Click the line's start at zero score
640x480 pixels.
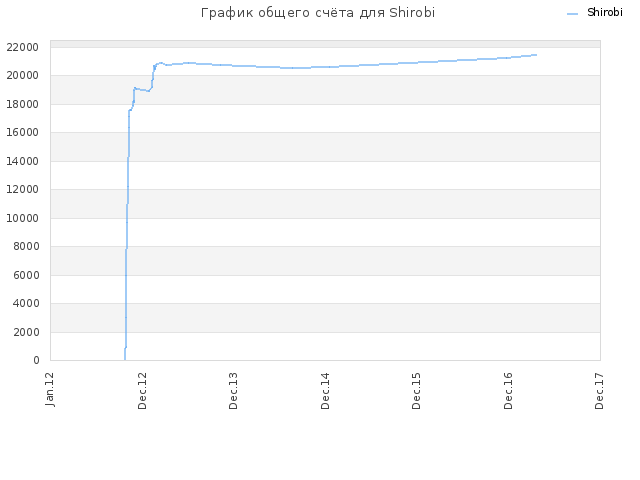pyautogui.click(x=124, y=360)
